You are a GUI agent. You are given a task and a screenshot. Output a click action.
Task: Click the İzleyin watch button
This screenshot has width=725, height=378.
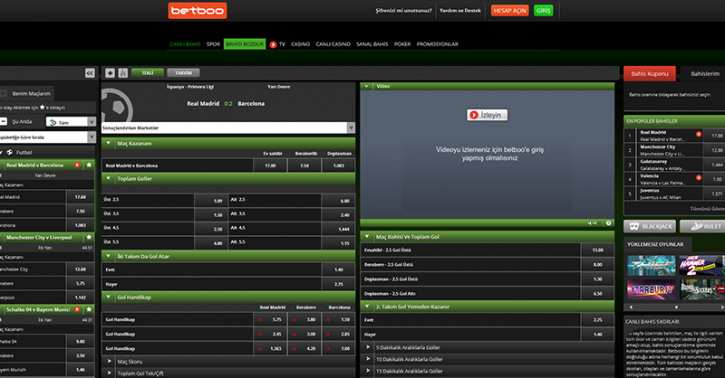click(487, 115)
